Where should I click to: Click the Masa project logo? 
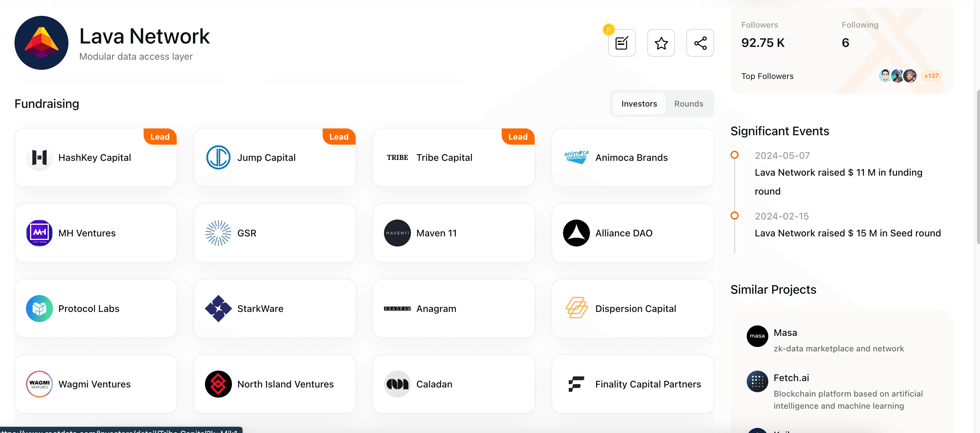[x=757, y=336]
